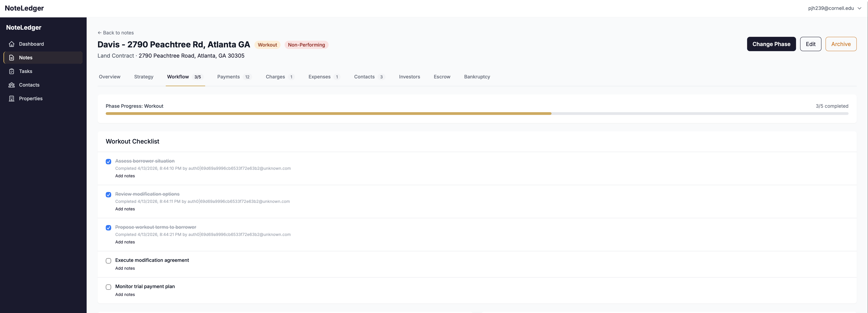This screenshot has height=313, width=868.
Task: Uncheck Assess borrower situation checkbox
Action: coord(108,162)
